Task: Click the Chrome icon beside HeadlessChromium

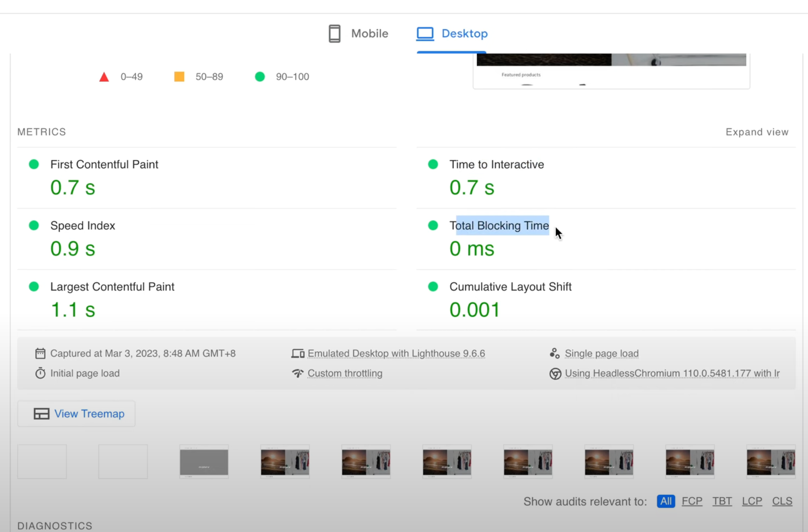Action: point(555,373)
